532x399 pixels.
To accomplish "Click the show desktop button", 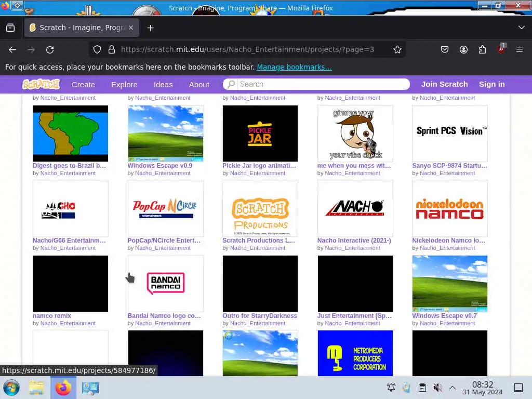I will point(518,388).
